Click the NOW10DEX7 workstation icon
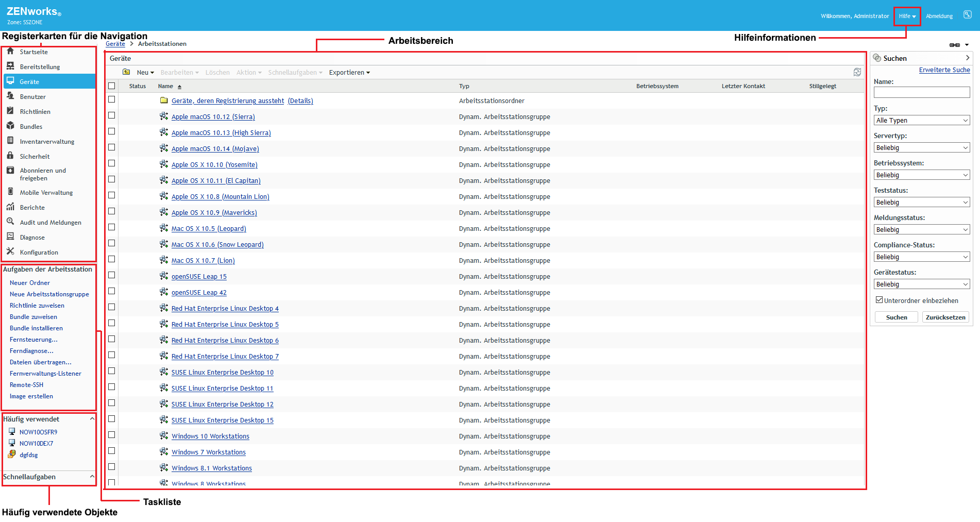 pos(12,443)
